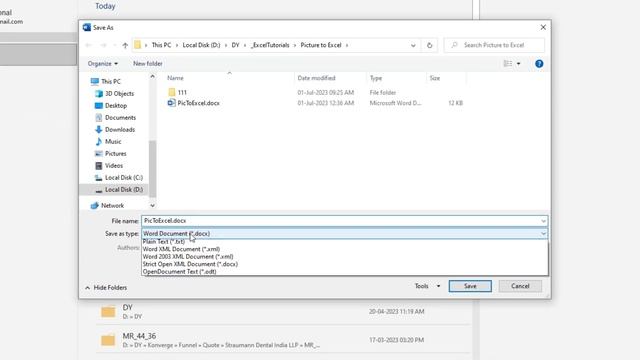Sort by Date modified column header

[x=316, y=78]
